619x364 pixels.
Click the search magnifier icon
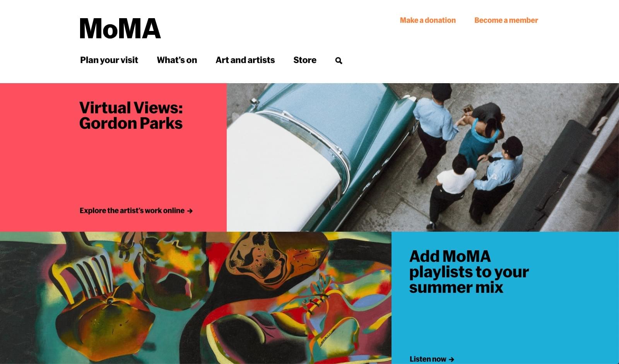[x=339, y=61]
